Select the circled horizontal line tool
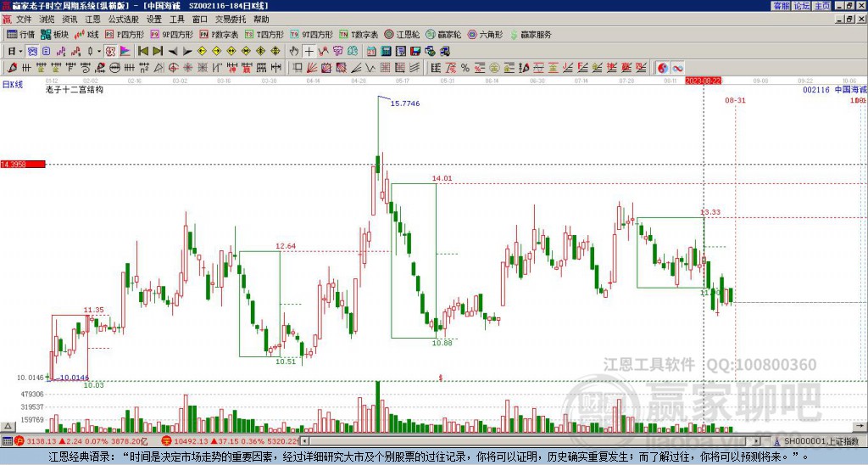868x465 pixels. click(114, 68)
